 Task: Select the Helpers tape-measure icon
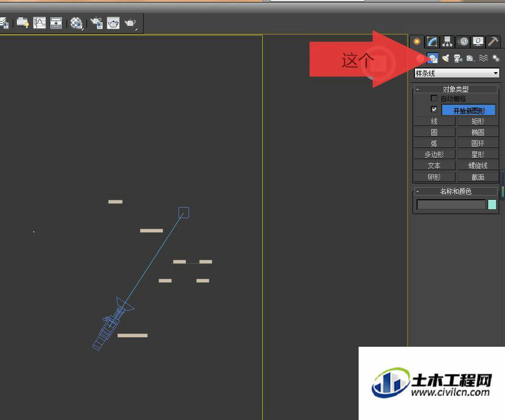click(x=471, y=58)
